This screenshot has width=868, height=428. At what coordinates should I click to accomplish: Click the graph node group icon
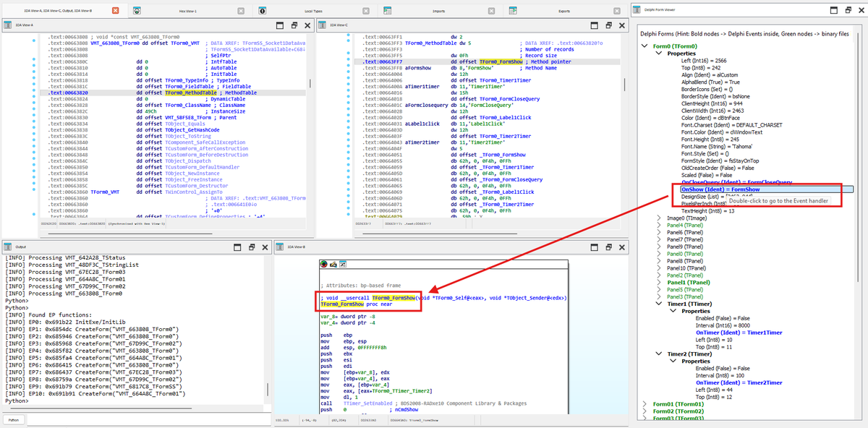point(343,264)
